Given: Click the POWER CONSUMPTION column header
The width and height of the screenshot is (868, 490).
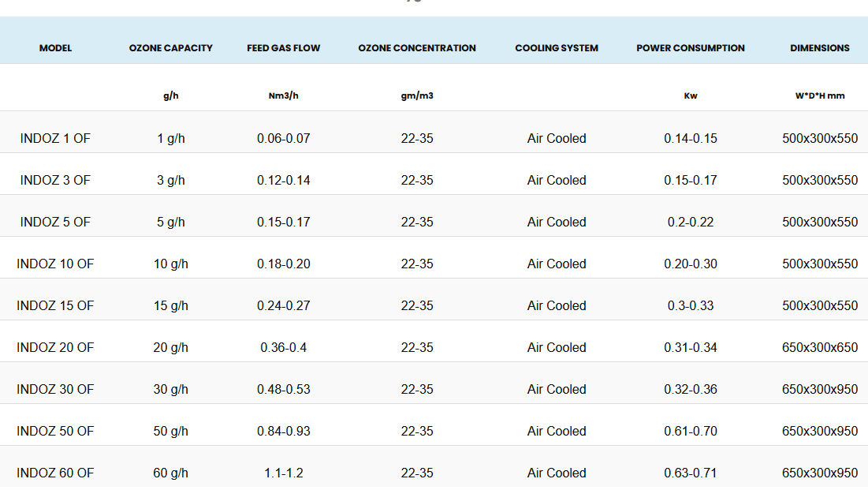Looking at the screenshot, I should (691, 48).
